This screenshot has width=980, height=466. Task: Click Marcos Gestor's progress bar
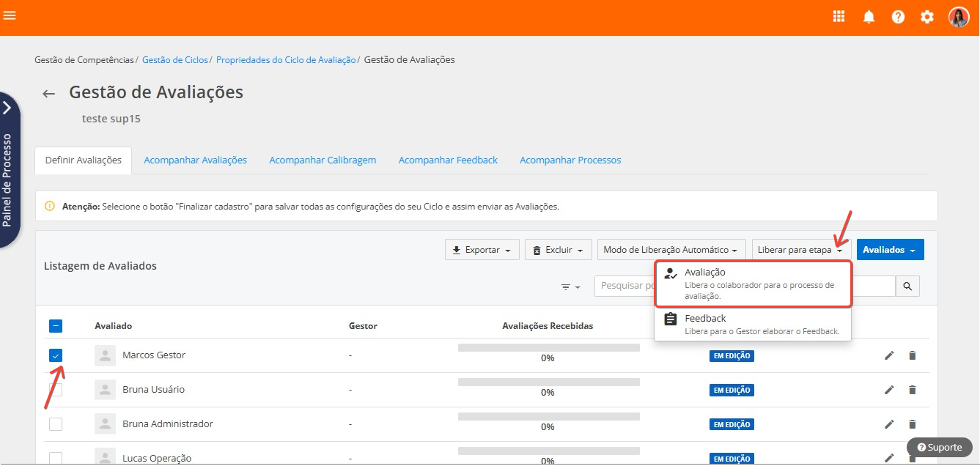coord(548,348)
